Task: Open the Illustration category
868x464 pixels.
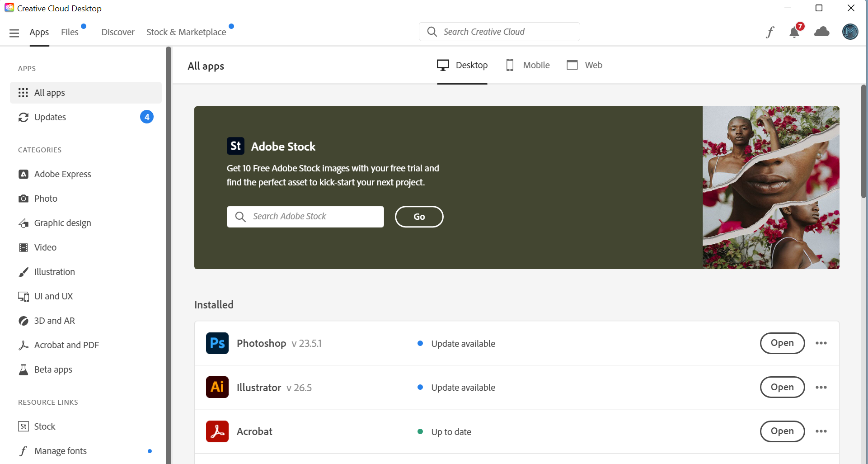Action: pyautogui.click(x=55, y=271)
